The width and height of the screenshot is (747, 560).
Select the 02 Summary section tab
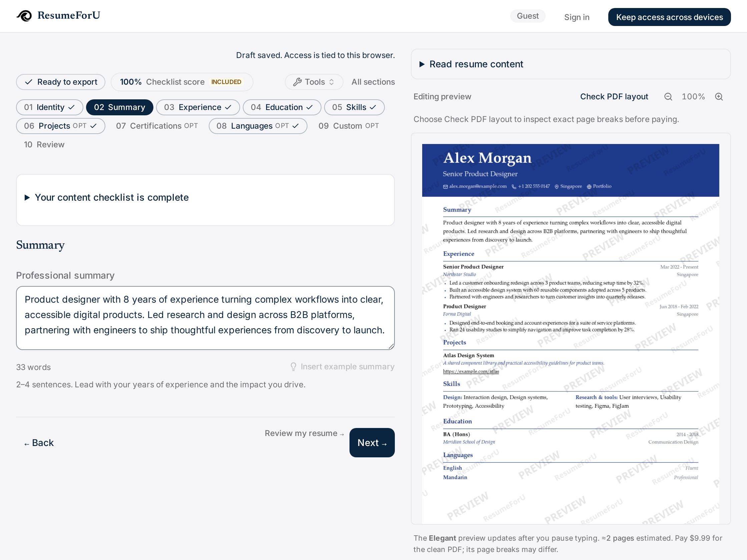pos(119,107)
